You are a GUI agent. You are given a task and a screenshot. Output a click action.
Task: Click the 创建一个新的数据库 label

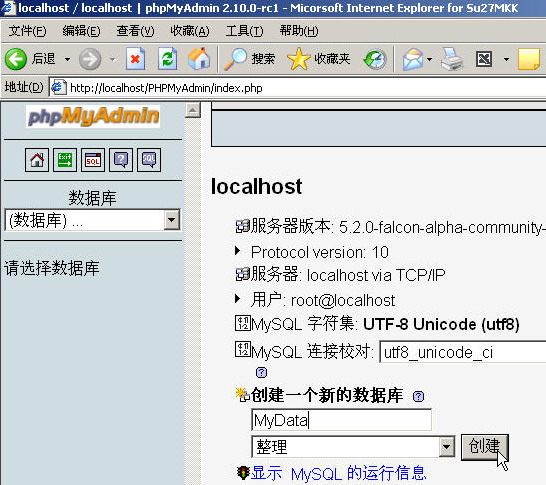pos(327,396)
